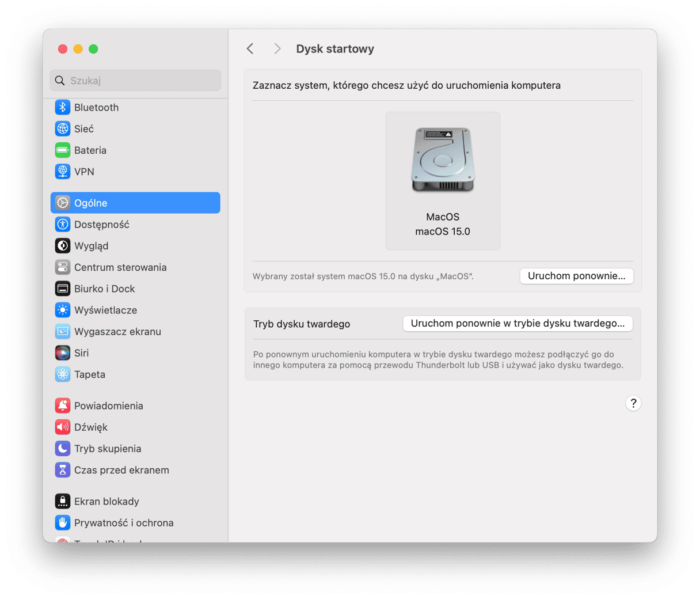Open the VPN icon in sidebar
700x599 pixels.
click(x=63, y=172)
